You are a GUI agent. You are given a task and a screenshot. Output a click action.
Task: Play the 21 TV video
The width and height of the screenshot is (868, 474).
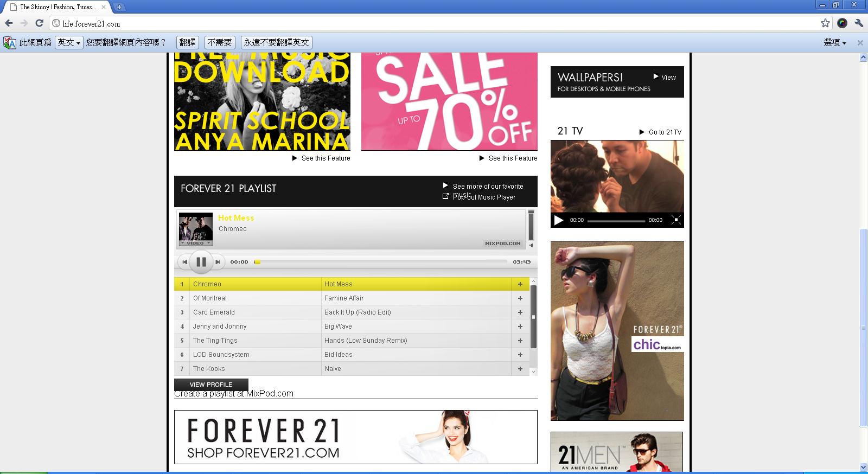pyautogui.click(x=559, y=220)
